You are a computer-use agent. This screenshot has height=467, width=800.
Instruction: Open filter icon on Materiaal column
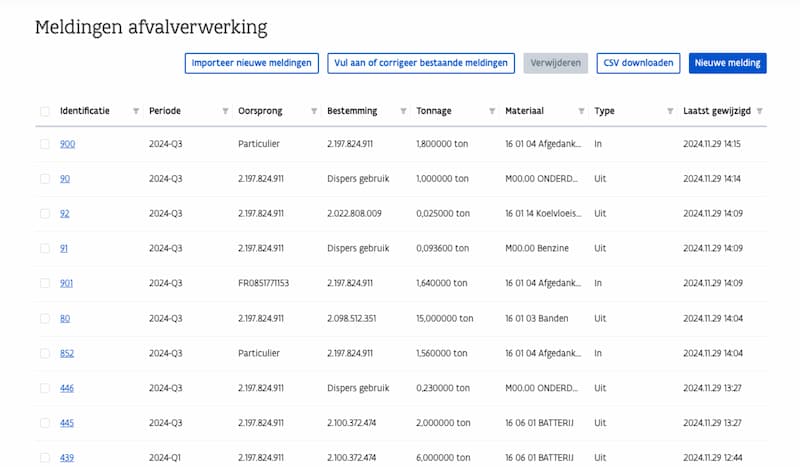581,111
